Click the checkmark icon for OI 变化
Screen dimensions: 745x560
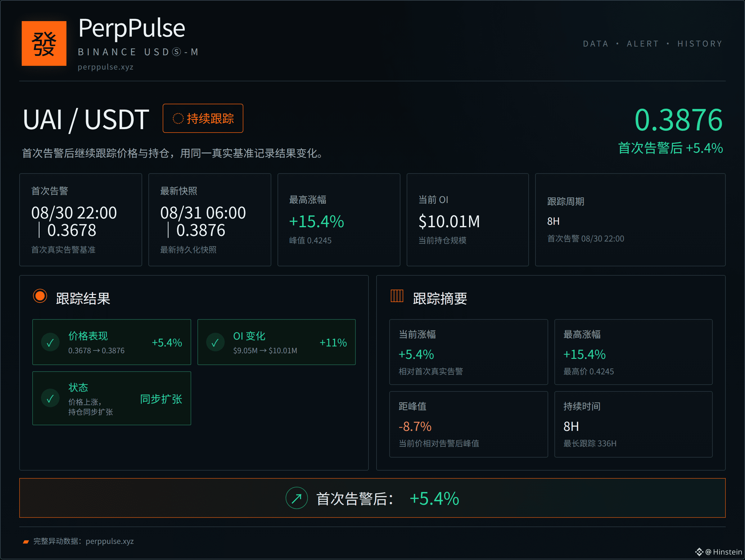pos(215,342)
